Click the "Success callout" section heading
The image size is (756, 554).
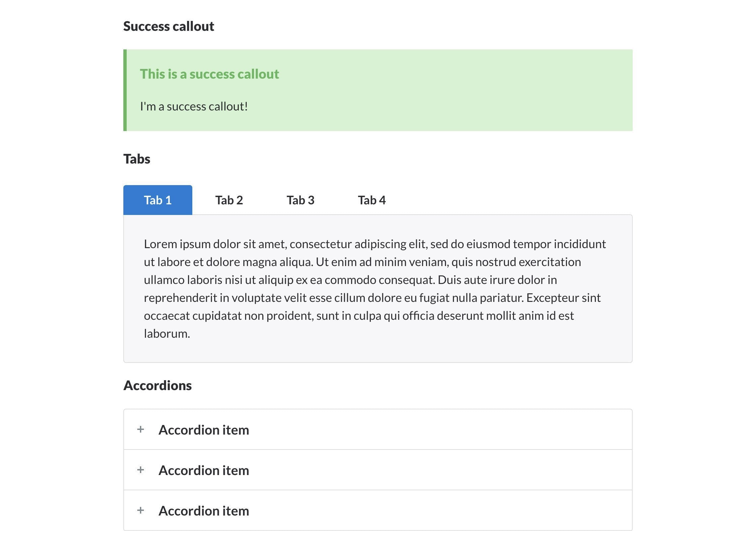pos(168,26)
